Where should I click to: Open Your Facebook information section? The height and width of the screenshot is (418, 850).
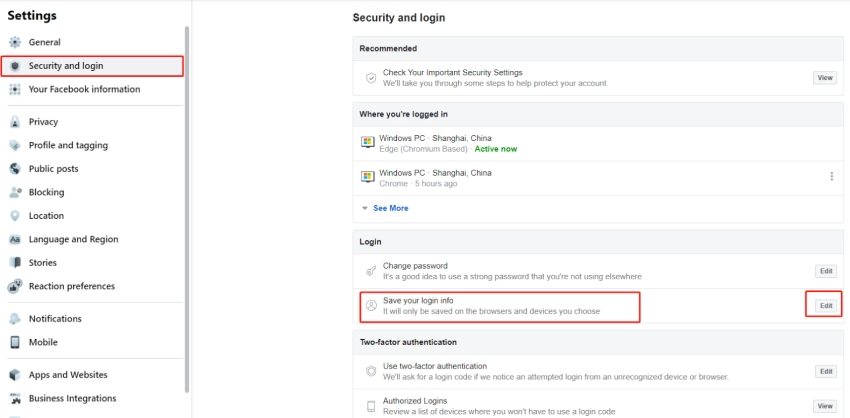(x=84, y=89)
